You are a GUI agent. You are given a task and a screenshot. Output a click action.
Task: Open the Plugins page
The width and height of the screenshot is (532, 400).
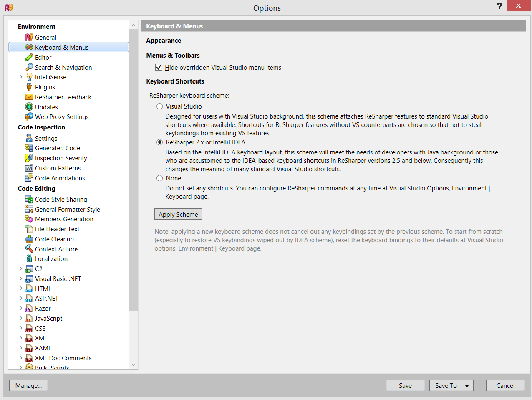tap(45, 87)
